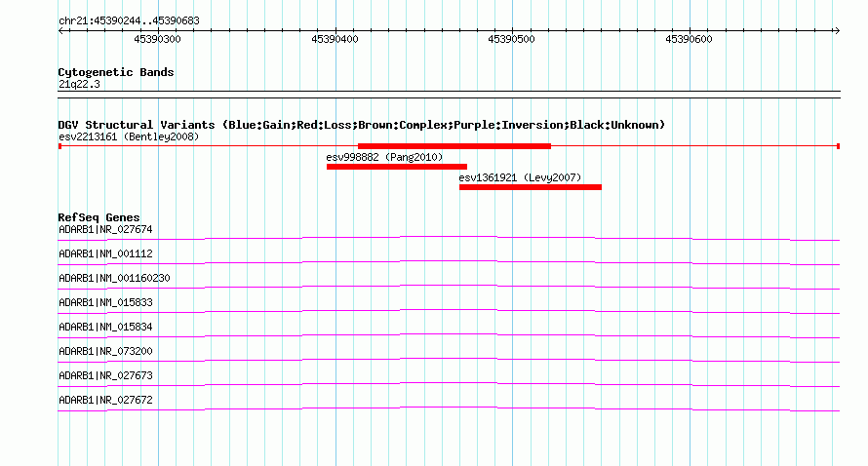The height and width of the screenshot is (466, 868).
Task: Click ruler position label 45390400
Action: pyautogui.click(x=335, y=39)
